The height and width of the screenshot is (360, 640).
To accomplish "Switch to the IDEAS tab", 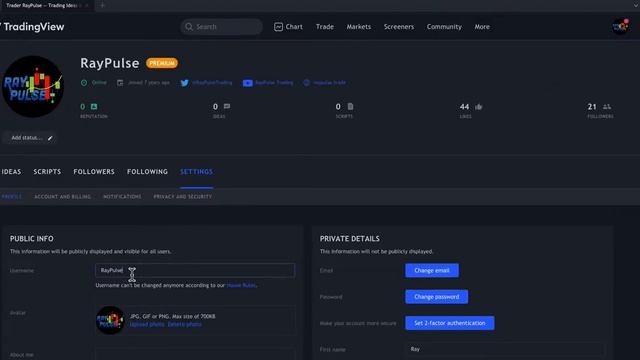I will tap(11, 172).
